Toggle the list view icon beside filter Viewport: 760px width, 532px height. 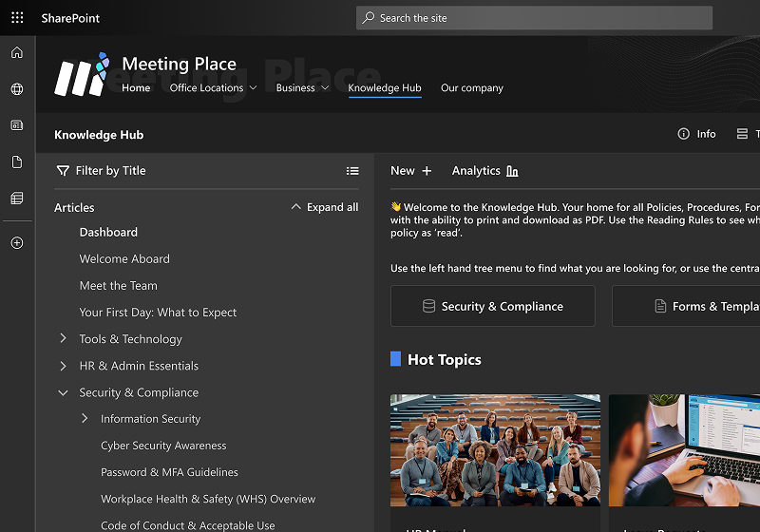(352, 171)
